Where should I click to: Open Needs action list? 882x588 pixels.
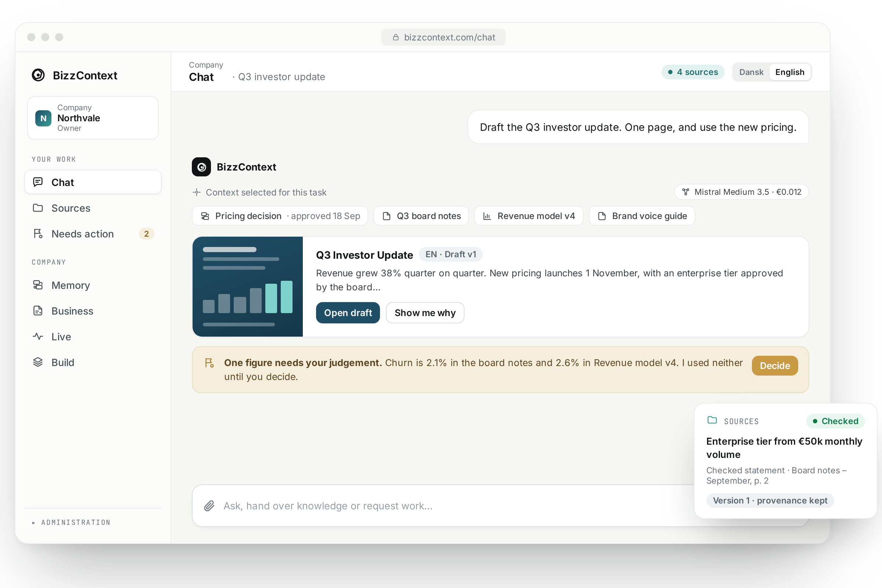tap(93, 234)
